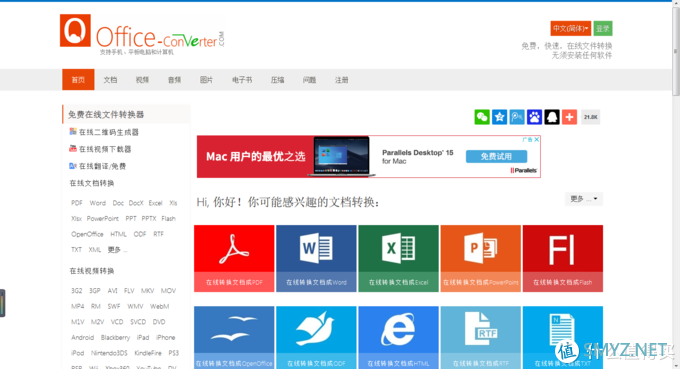Click the Blackberry device link
This screenshot has height=369, width=680.
[x=115, y=337]
